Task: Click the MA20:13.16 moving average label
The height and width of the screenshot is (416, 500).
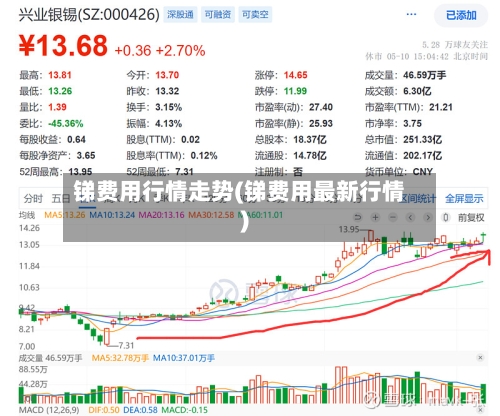Action: (161, 215)
